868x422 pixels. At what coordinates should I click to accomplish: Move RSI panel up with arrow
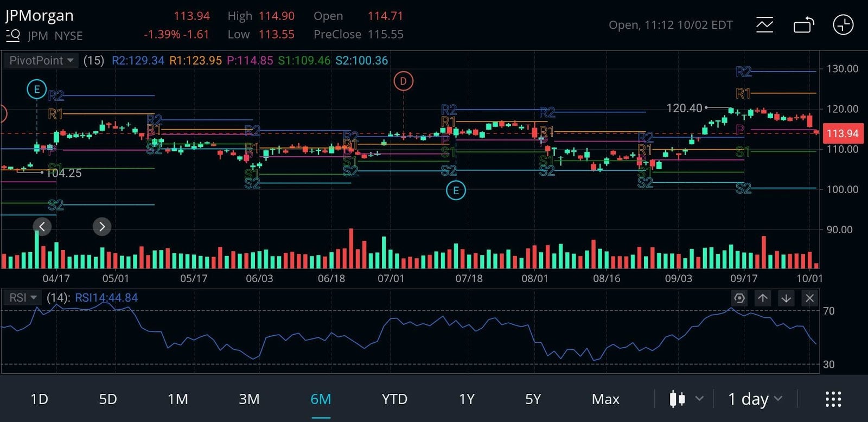(x=762, y=298)
